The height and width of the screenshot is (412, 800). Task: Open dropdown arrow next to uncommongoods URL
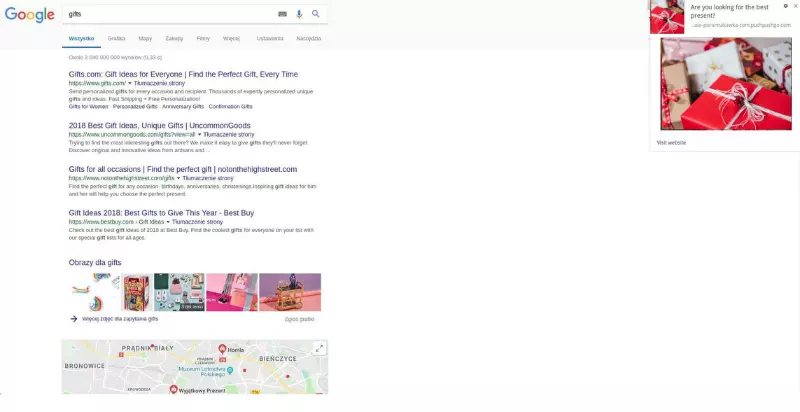click(x=199, y=135)
